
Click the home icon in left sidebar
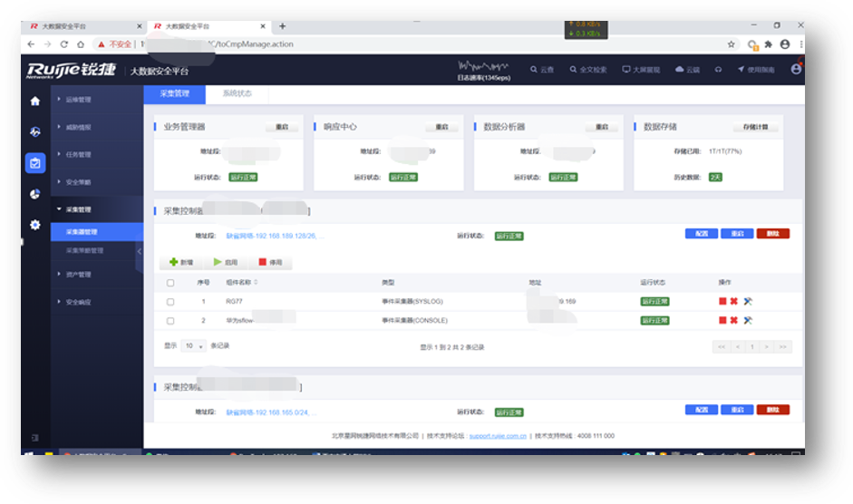35,101
